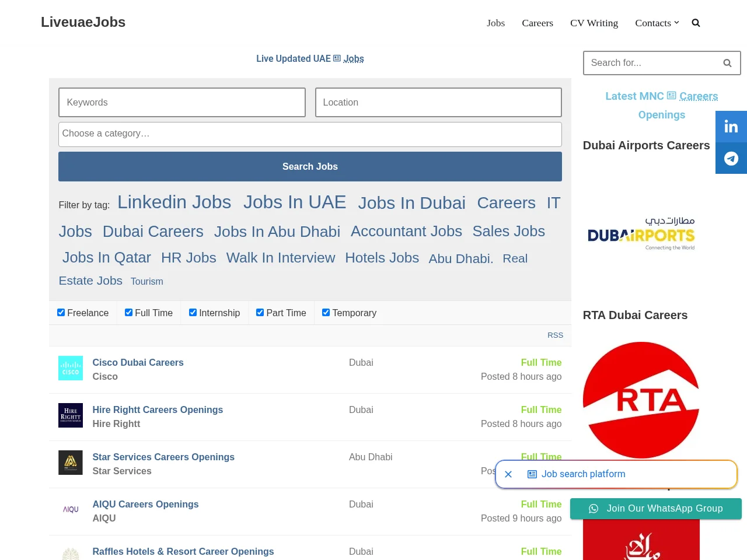Close the Job search platform popup
747x560 pixels.
pyautogui.click(x=508, y=474)
